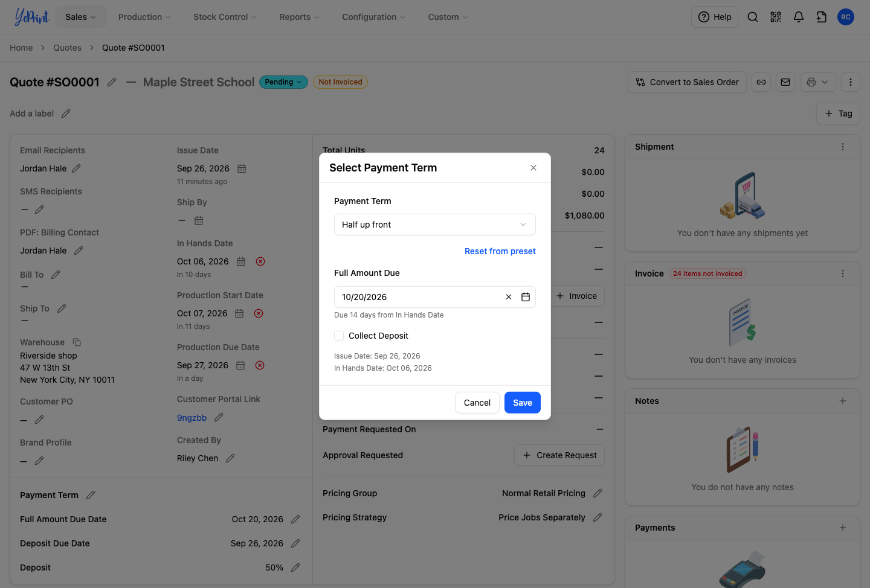Add a payment with plus icon
The width and height of the screenshot is (870, 588).
tap(843, 528)
